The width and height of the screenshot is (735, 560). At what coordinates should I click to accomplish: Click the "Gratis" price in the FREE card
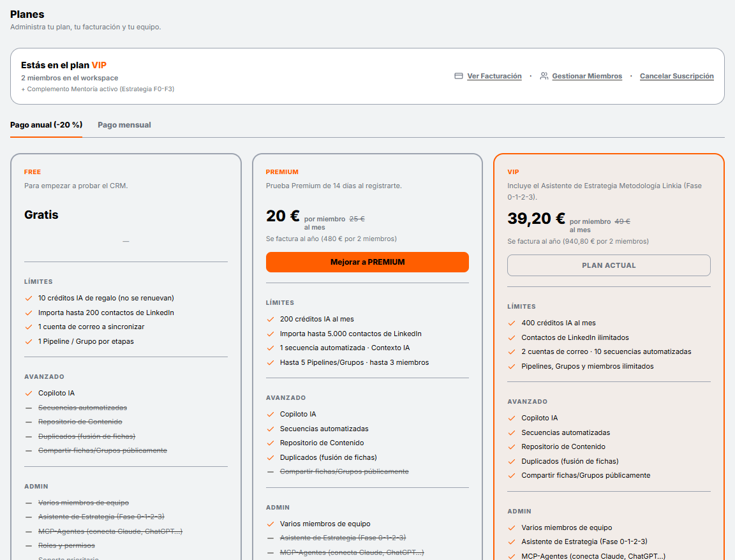pos(41,215)
